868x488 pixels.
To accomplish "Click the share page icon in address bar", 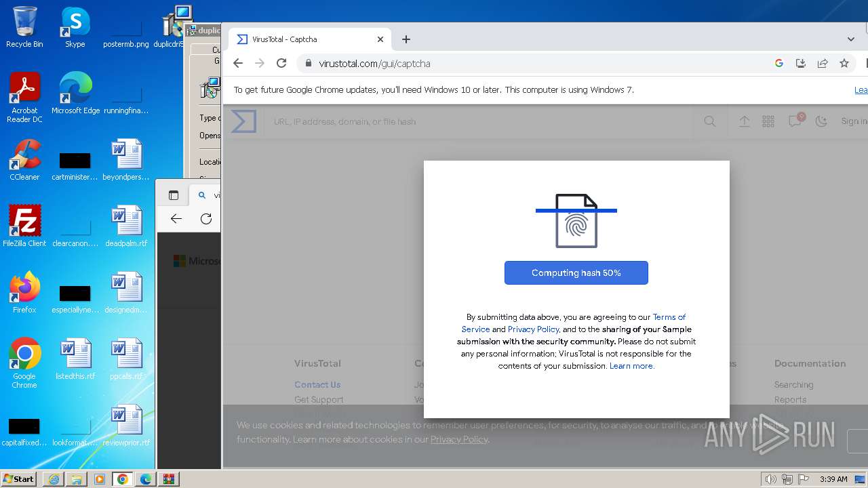I will pos(823,63).
